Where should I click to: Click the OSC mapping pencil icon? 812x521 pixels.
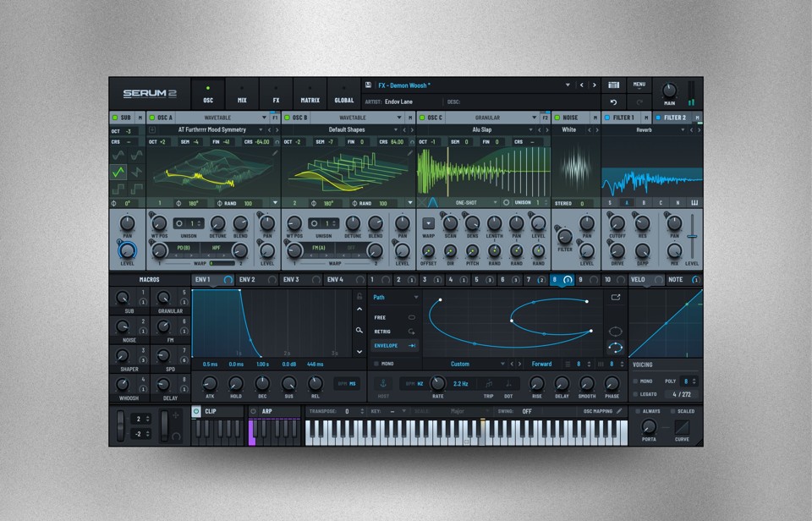click(619, 411)
